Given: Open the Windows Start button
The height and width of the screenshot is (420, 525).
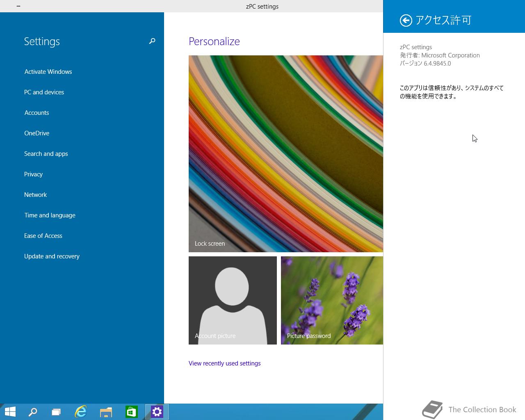Looking at the screenshot, I should pos(10,412).
